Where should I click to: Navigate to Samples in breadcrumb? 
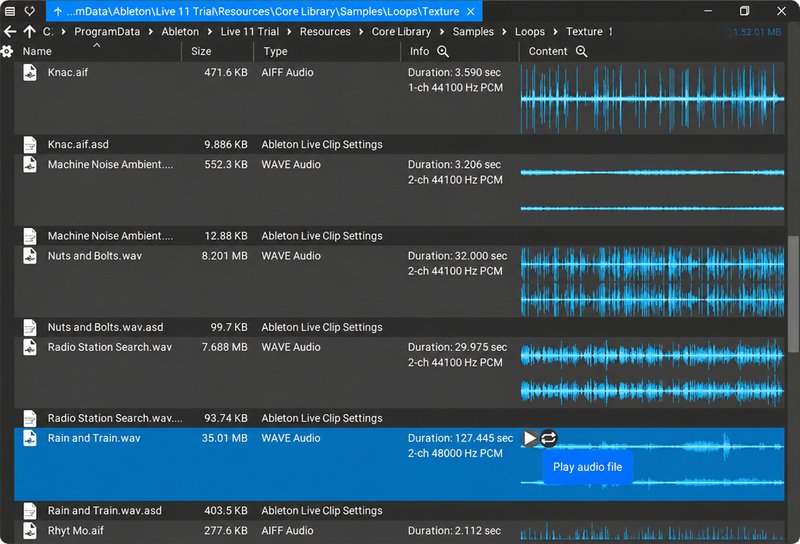[473, 32]
